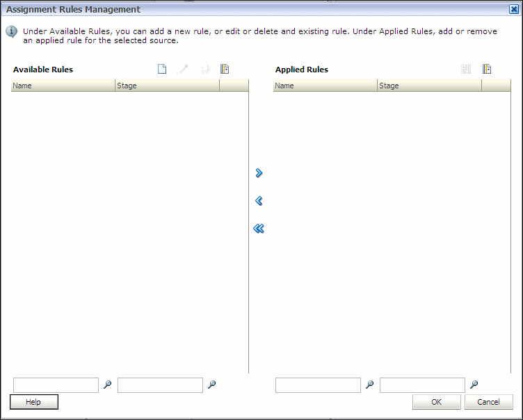Search Available Rules by Stage using the magnifier
The image size is (523, 420).
[x=212, y=385]
